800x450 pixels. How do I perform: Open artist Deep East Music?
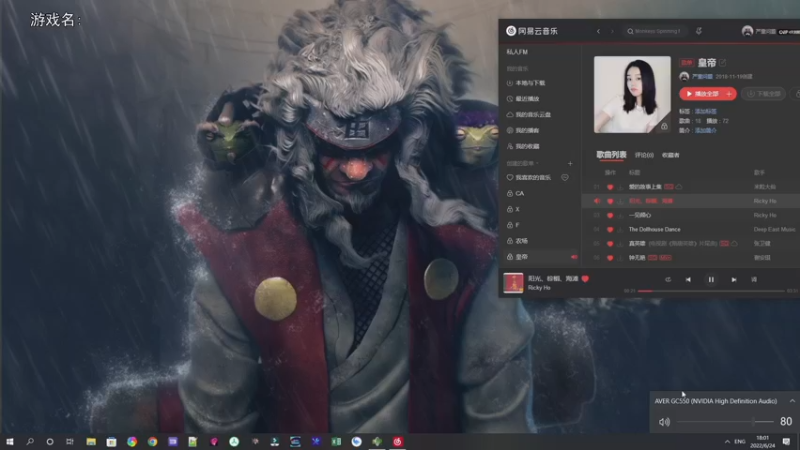(x=774, y=230)
